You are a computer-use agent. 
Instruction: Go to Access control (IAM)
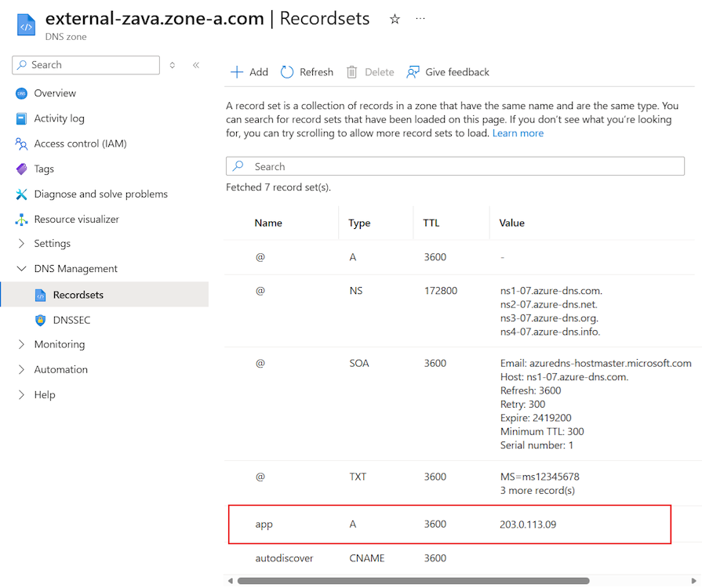81,143
